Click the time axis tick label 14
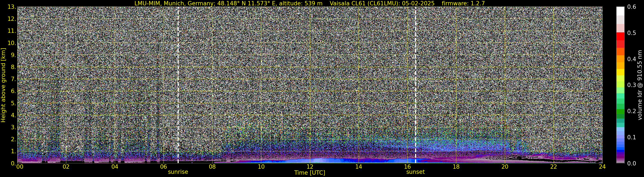644x177 pixels. pos(358,167)
